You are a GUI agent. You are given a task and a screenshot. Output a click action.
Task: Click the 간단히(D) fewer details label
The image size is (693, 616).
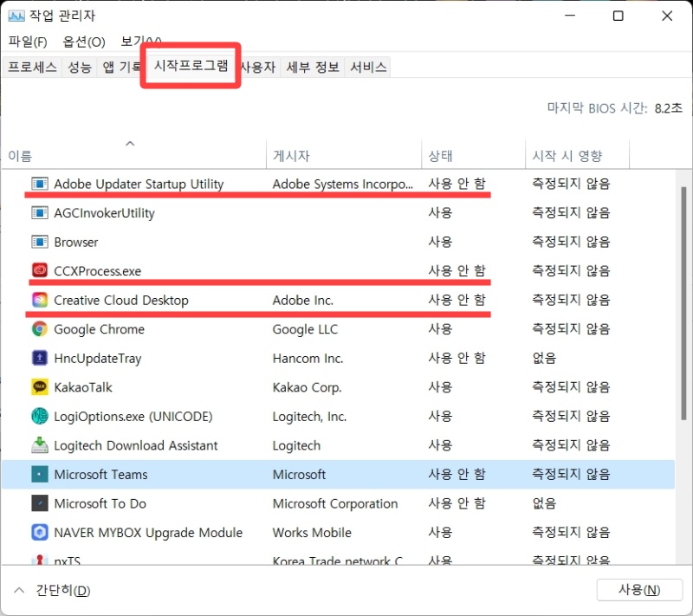point(63,590)
